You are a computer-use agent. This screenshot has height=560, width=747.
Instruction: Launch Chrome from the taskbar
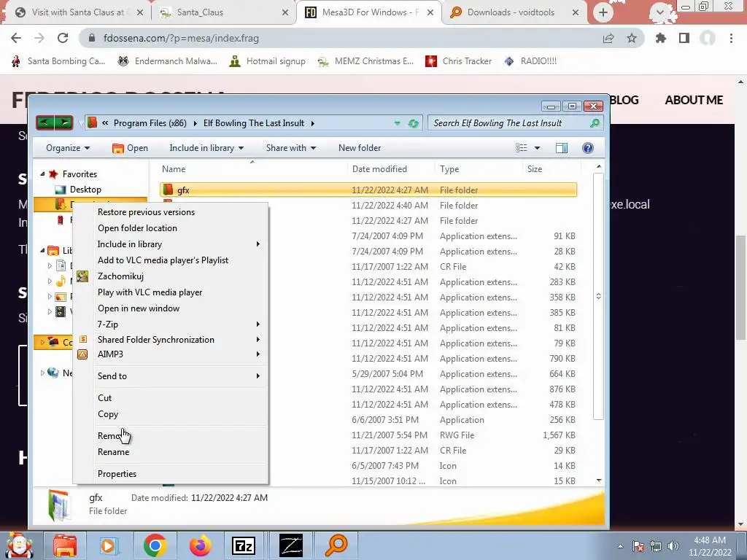click(x=155, y=545)
